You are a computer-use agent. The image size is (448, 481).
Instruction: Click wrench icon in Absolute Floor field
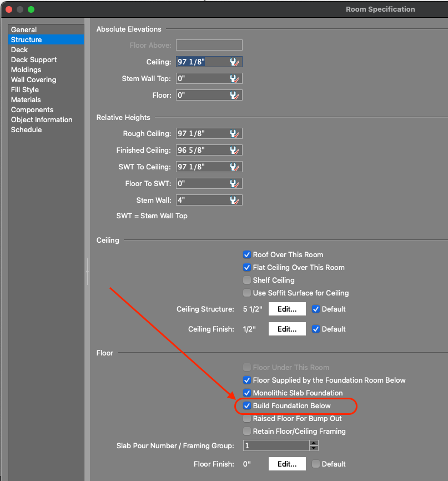234,96
